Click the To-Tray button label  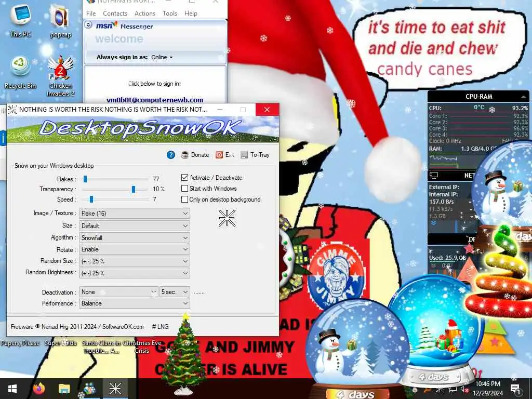260,155
